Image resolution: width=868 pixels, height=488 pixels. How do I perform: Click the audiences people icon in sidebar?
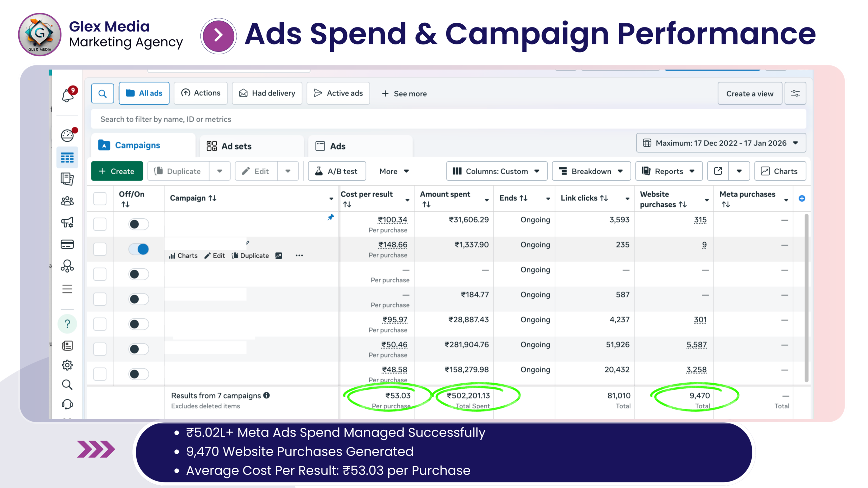[x=67, y=201]
